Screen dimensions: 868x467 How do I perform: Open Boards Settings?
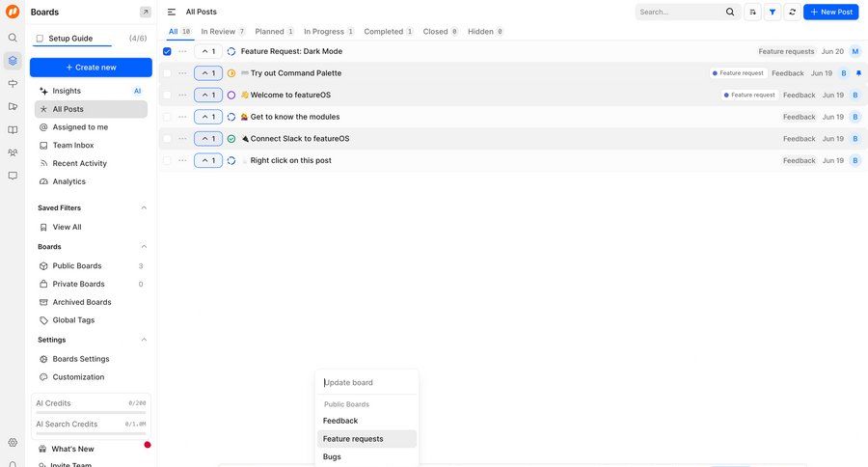click(92, 359)
